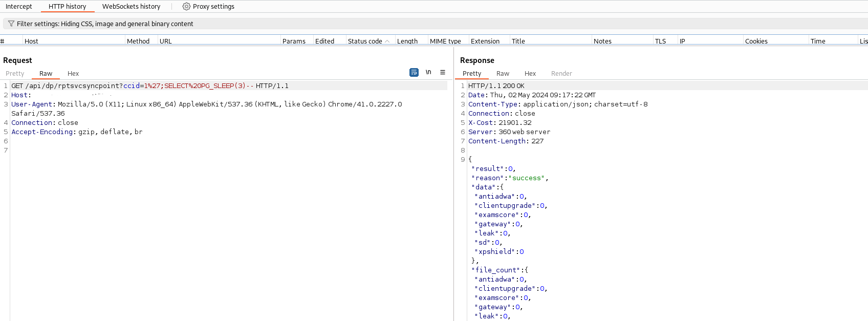Sort by Time column header
Image resolution: width=868 pixels, height=321 pixels.
point(818,41)
